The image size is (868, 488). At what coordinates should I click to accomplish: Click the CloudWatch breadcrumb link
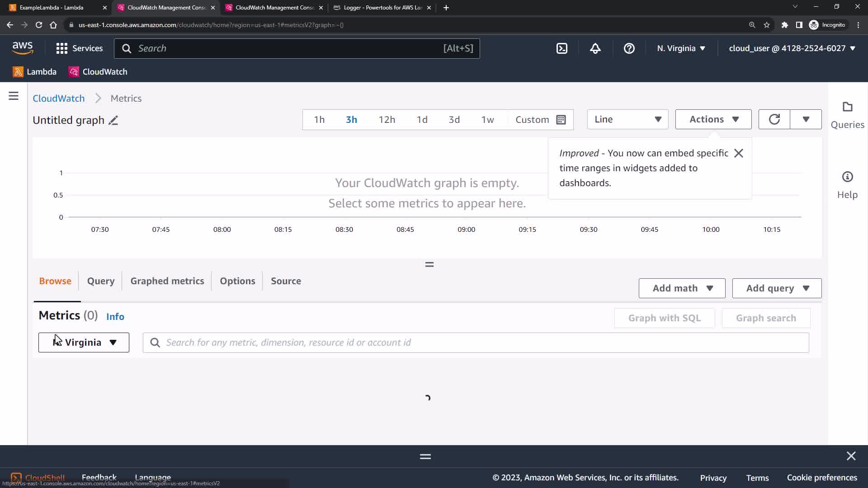point(59,99)
